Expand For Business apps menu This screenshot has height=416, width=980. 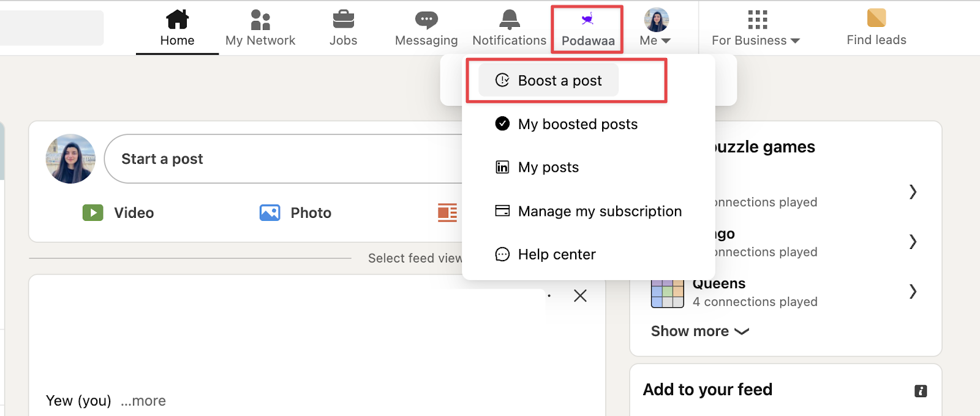pos(756,28)
